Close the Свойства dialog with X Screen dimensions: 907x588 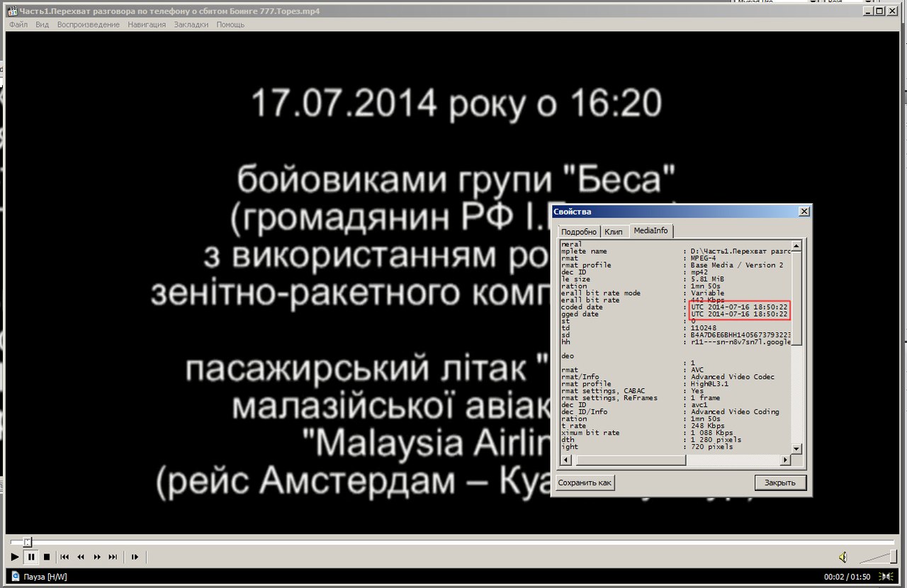point(804,212)
